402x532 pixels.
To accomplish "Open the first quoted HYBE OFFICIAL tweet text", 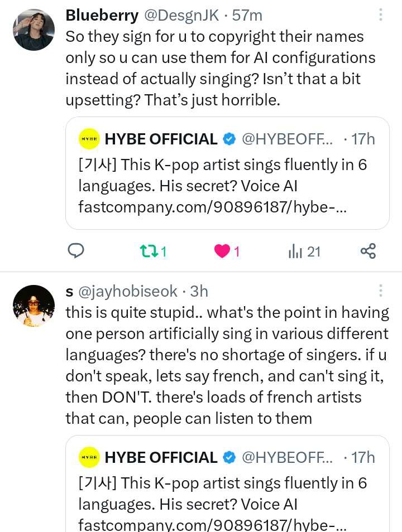I will click(x=223, y=175).
